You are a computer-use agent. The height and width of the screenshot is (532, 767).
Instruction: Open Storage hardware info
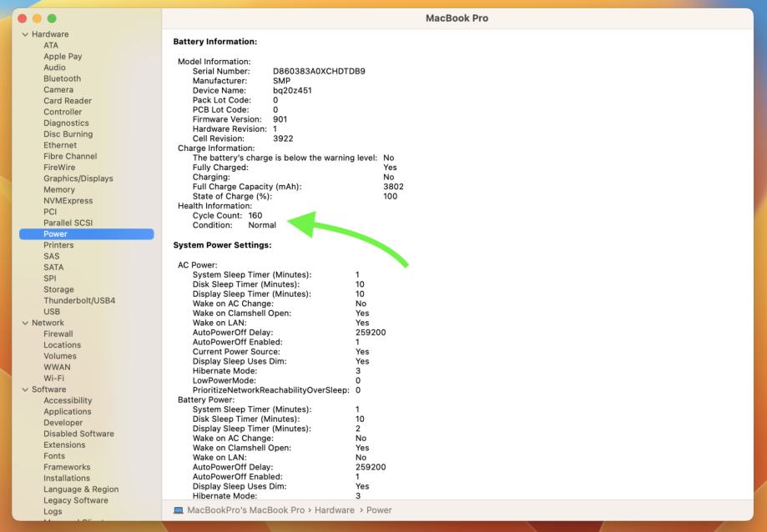coord(58,289)
